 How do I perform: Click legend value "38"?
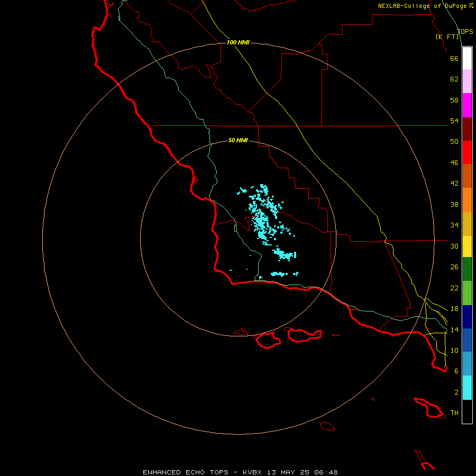click(x=454, y=204)
